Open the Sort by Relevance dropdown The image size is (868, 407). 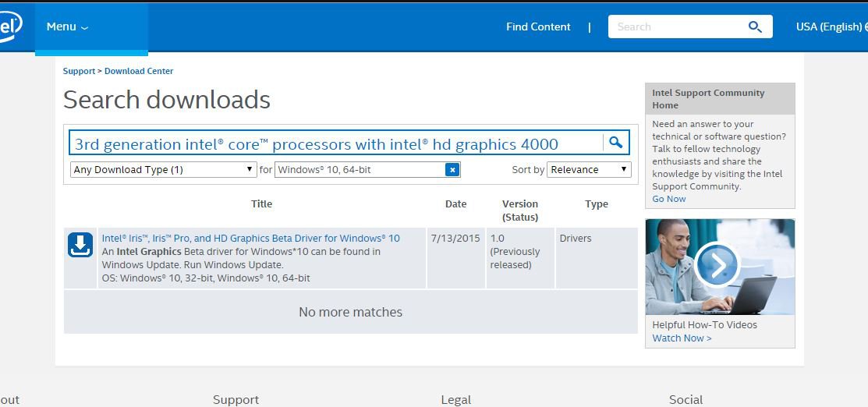point(589,169)
